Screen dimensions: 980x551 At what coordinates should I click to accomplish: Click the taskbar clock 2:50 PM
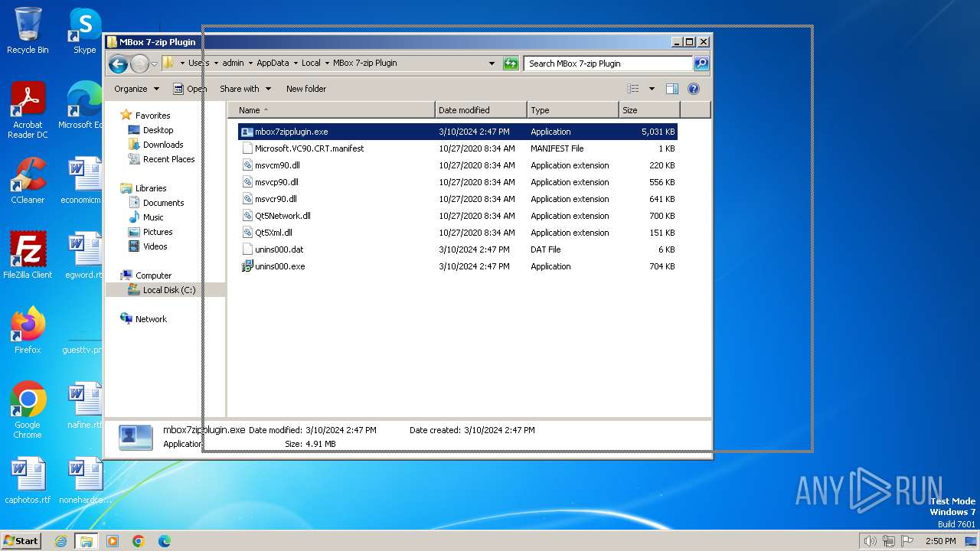pos(941,541)
